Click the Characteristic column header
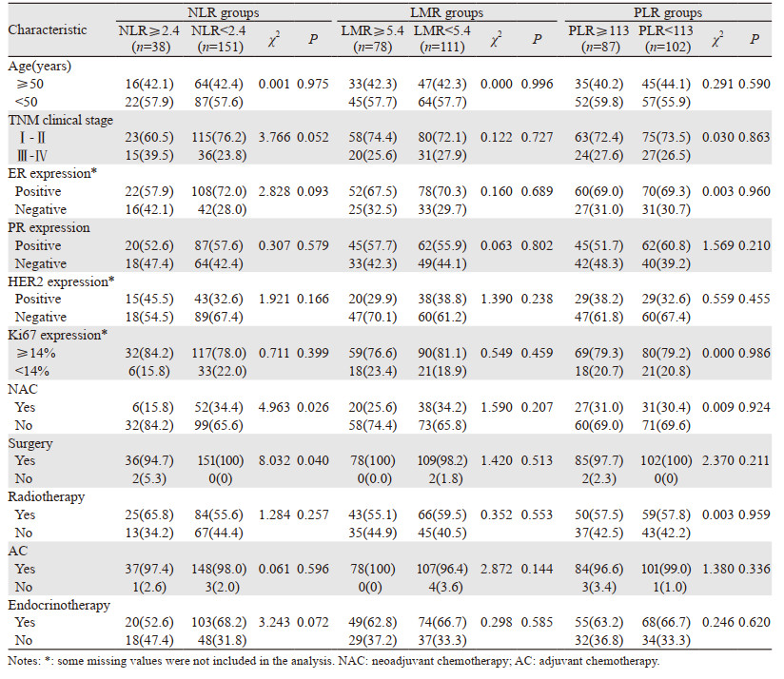The image size is (784, 679). click(48, 29)
